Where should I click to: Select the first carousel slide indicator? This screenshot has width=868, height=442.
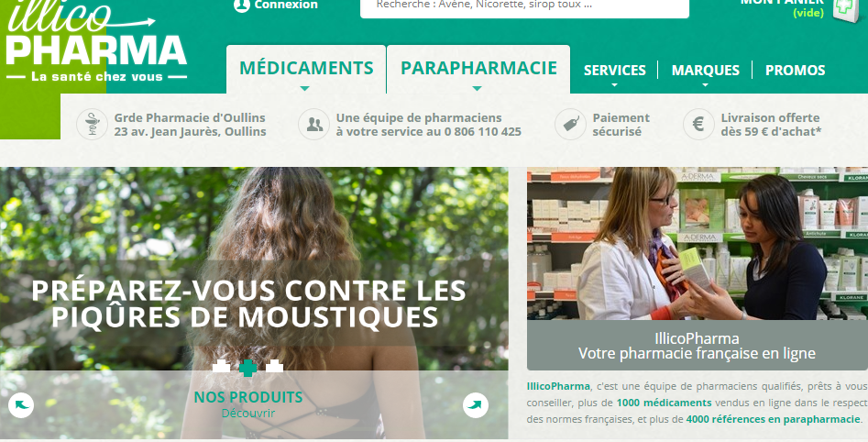pyautogui.click(x=222, y=366)
